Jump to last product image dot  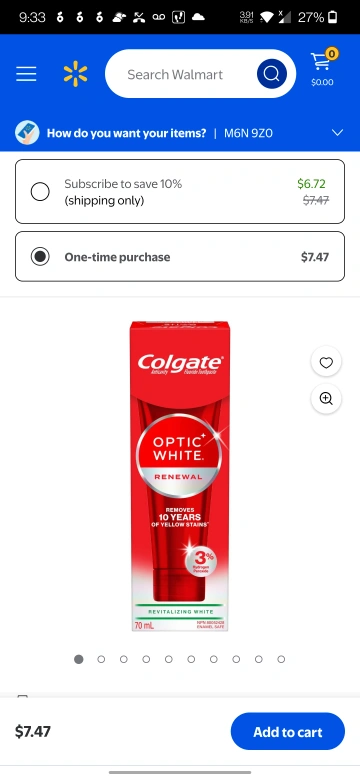pos(281,659)
